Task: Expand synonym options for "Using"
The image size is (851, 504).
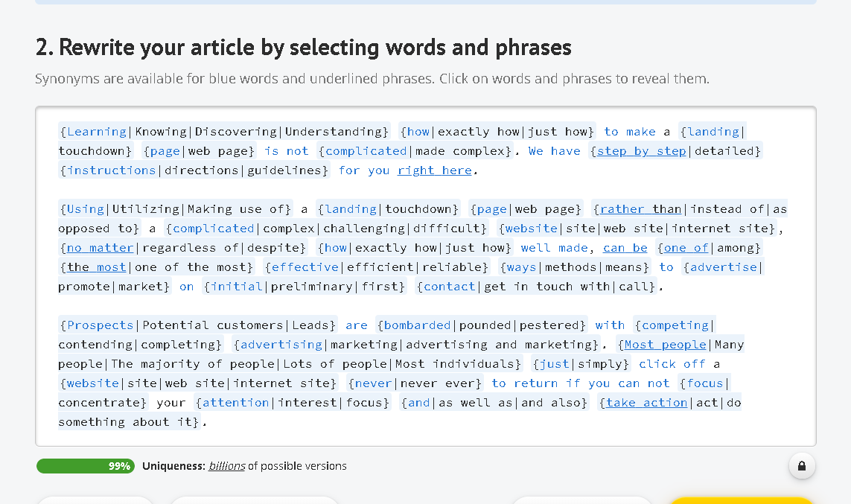Action: [x=86, y=209]
